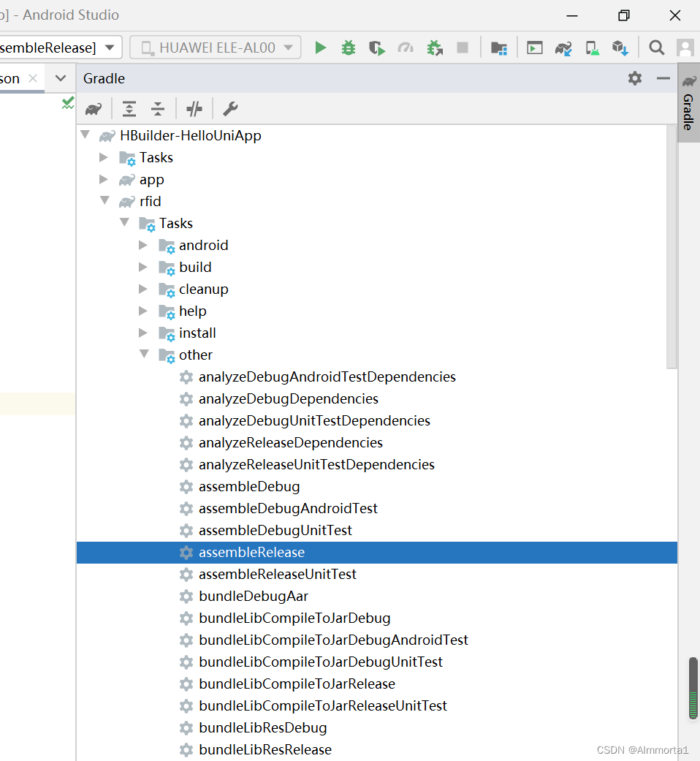Image resolution: width=700 pixels, height=761 pixels.
Task: Open Search Everywhere magnifier icon
Action: [x=657, y=48]
